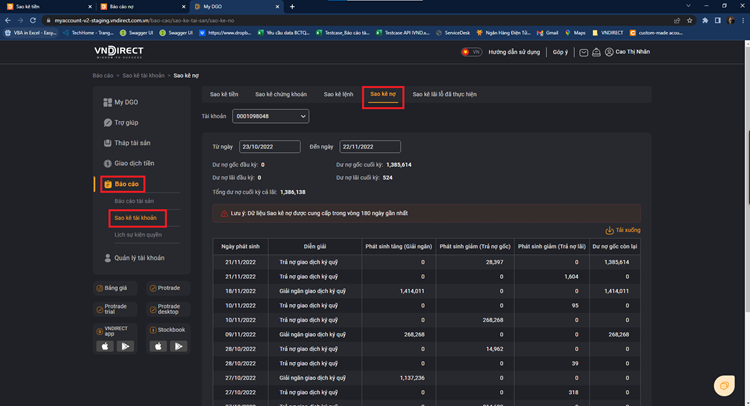Image resolution: width=750 pixels, height=406 pixels.
Task: Open Lịch sự kiện quyền submenu item
Action: click(x=138, y=235)
